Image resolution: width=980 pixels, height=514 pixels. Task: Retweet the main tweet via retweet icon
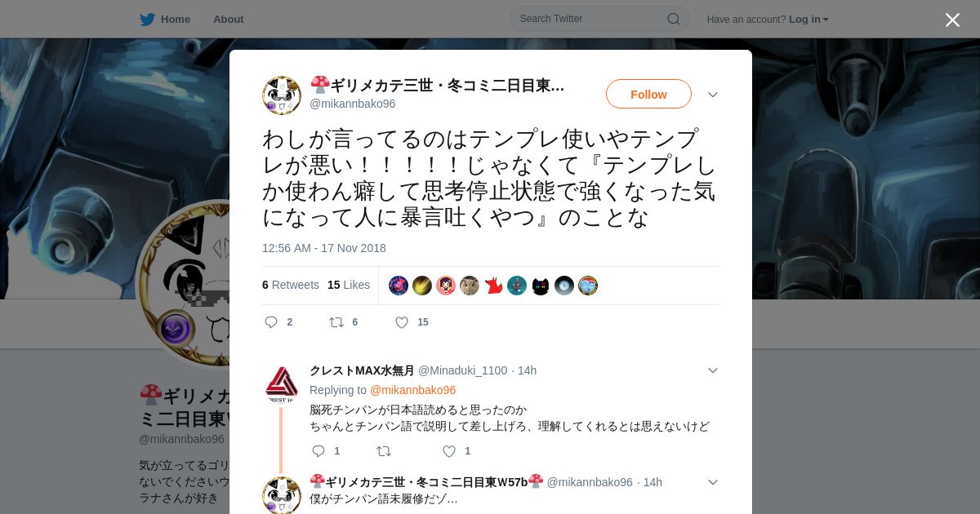(x=336, y=322)
